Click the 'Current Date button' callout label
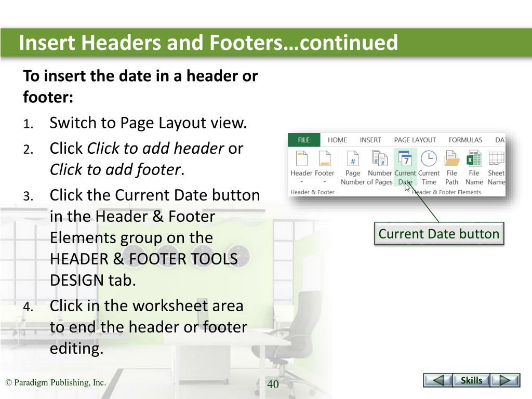 point(438,234)
